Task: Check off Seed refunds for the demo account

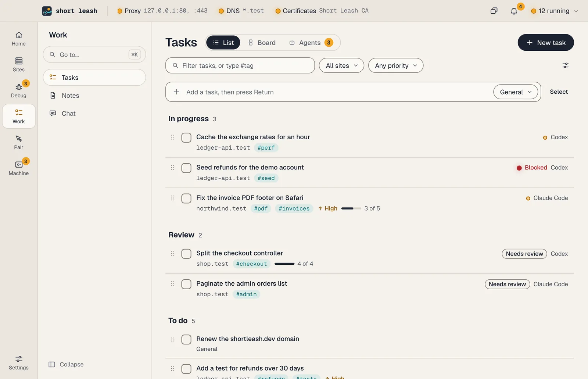Action: coord(186,168)
